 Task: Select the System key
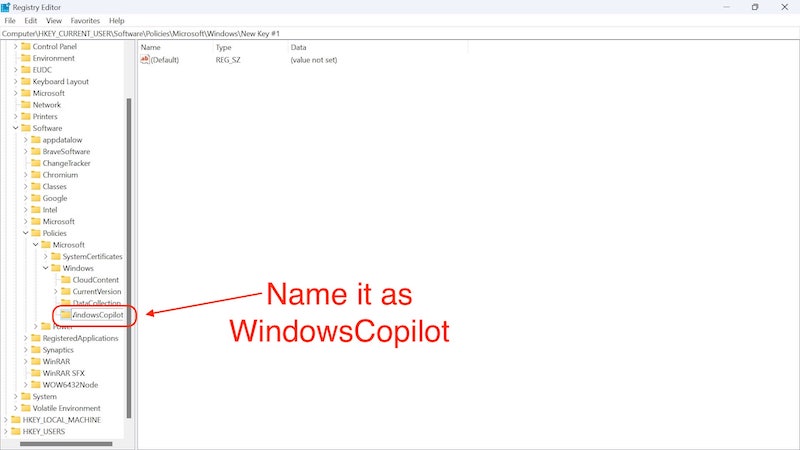point(44,396)
